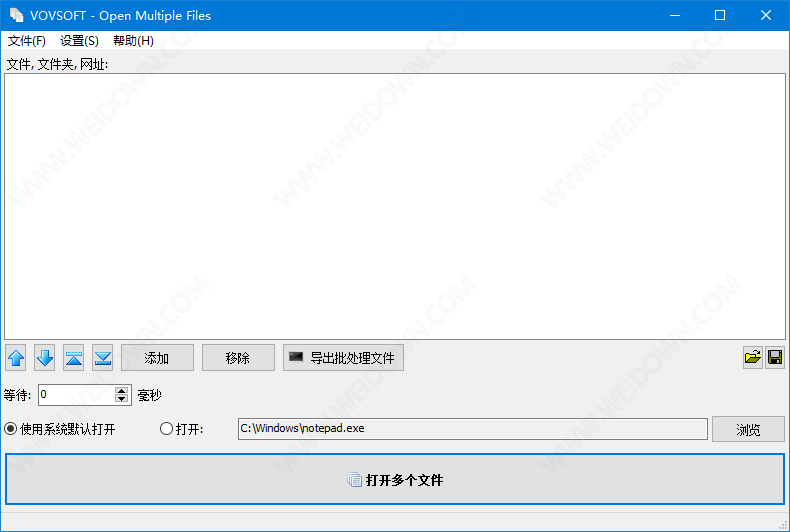Screen dimensions: 790x532
Task: Click the 打开多个文件 button
Action: [x=395, y=479]
